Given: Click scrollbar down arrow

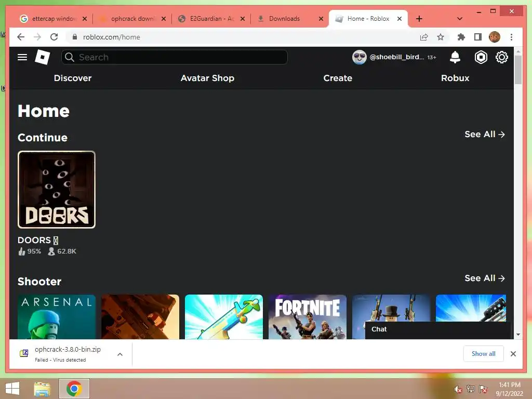Looking at the screenshot, I should (x=518, y=335).
